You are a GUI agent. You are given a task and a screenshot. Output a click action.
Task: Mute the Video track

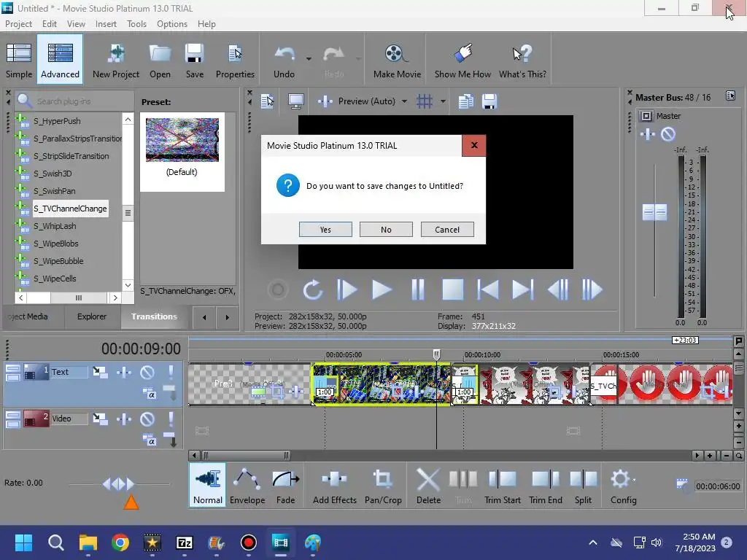pyautogui.click(x=147, y=419)
